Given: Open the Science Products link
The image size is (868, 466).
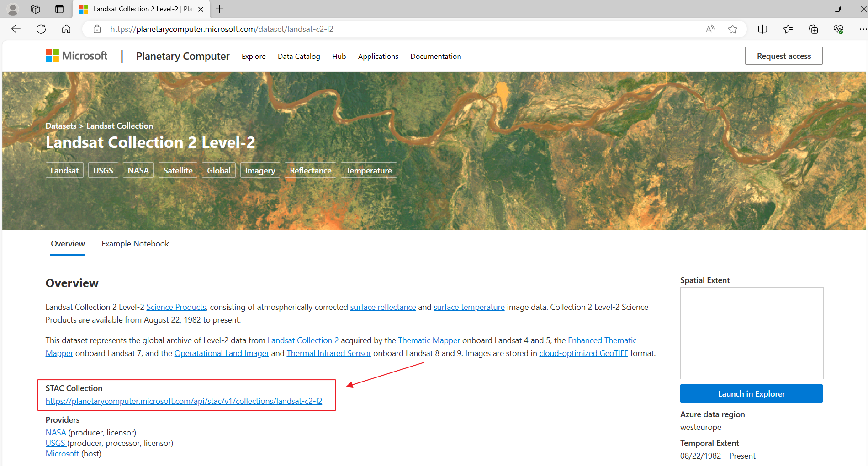Looking at the screenshot, I should (176, 307).
